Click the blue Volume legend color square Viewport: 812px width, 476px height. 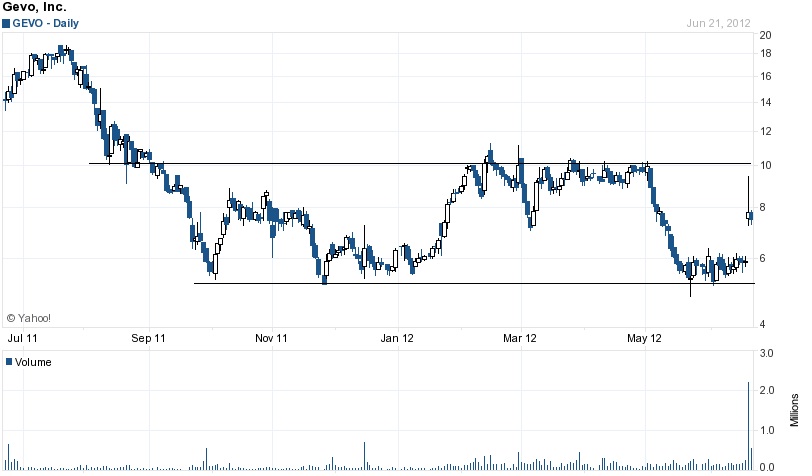(9, 362)
